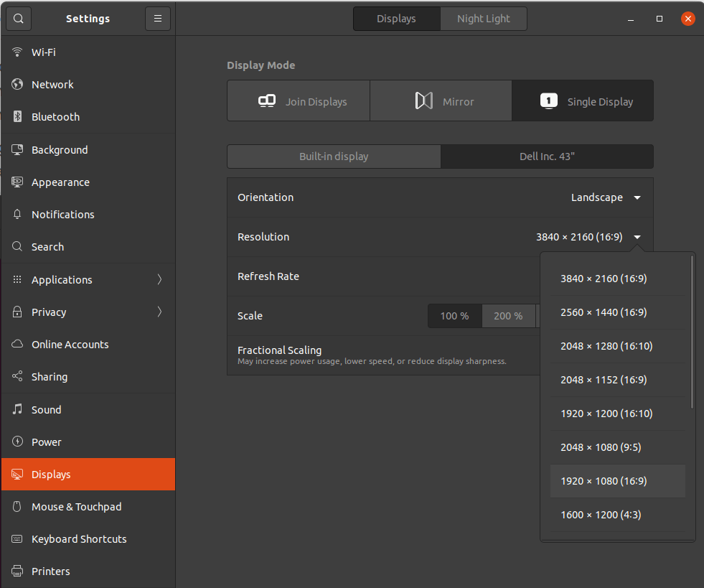Open the Displays tab at top
The width and height of the screenshot is (704, 588).
point(396,18)
